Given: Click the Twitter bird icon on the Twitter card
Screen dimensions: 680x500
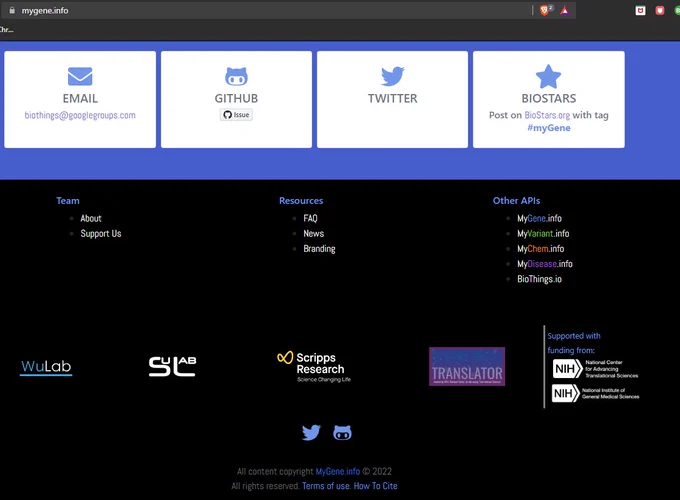Looking at the screenshot, I should tap(392, 76).
